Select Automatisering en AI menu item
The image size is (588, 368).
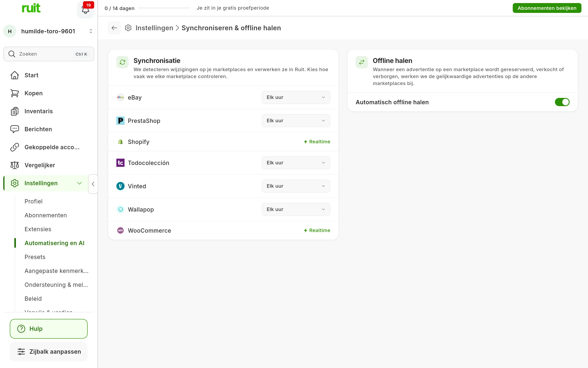[55, 243]
